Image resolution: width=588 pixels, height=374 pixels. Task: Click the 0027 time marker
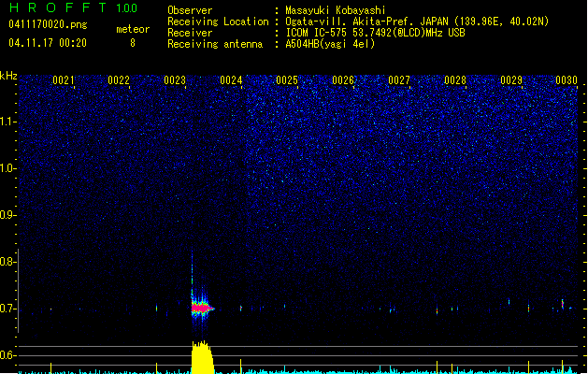(399, 80)
